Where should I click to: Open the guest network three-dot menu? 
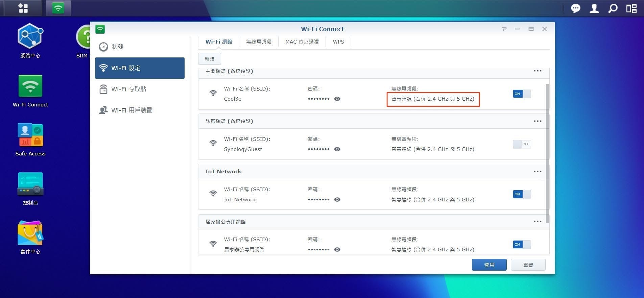pyautogui.click(x=538, y=121)
